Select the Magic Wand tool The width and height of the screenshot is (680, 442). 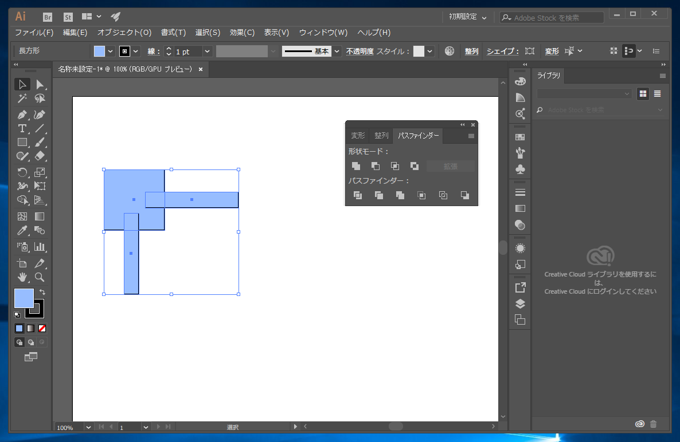(x=22, y=98)
